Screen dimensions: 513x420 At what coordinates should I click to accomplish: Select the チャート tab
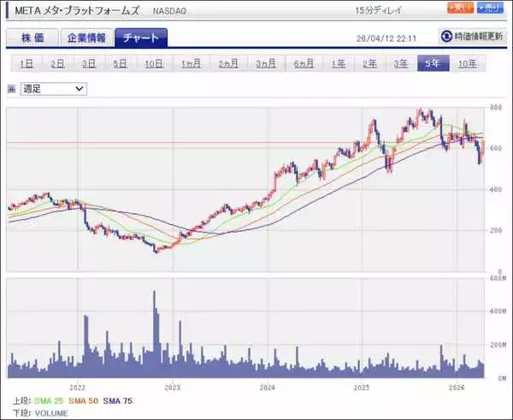point(141,38)
